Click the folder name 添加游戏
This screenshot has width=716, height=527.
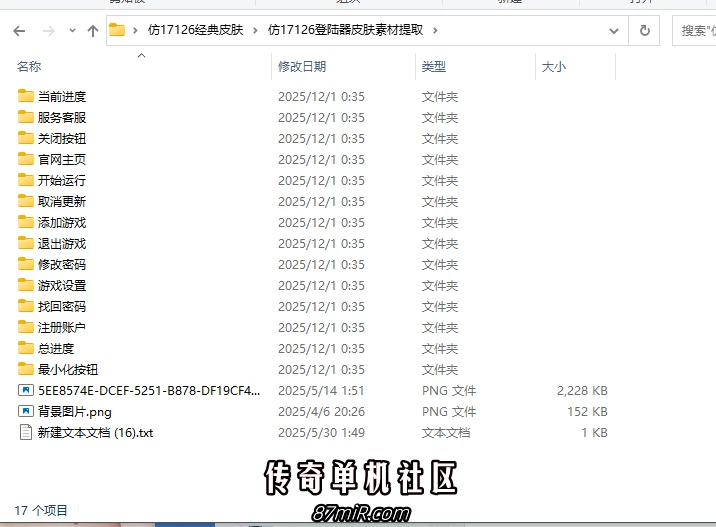coord(62,222)
